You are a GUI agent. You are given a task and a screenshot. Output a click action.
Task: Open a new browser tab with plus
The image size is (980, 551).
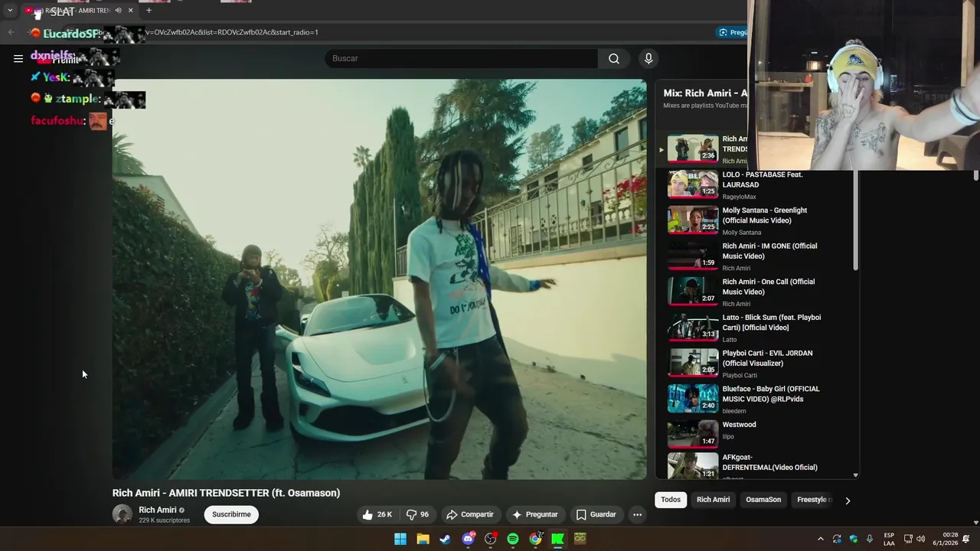tap(149, 11)
